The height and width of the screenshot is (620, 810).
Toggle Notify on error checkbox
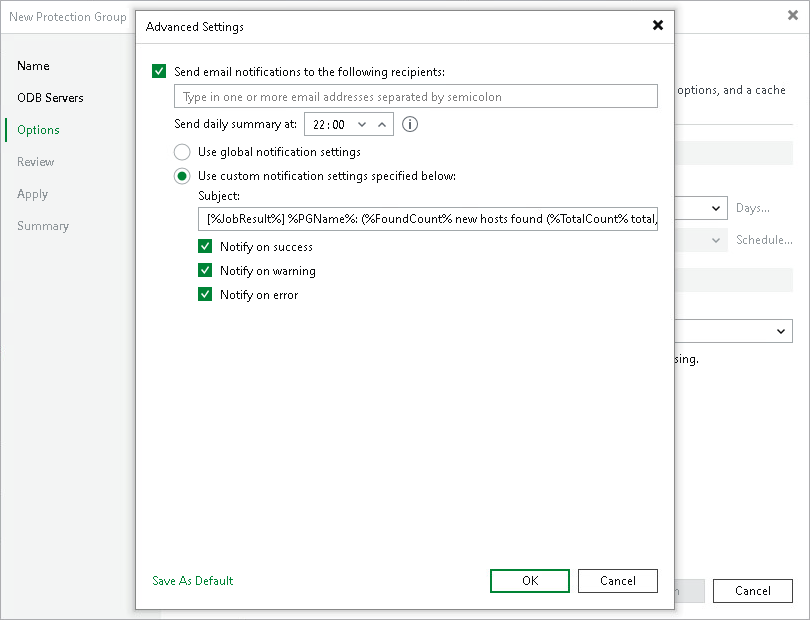205,294
